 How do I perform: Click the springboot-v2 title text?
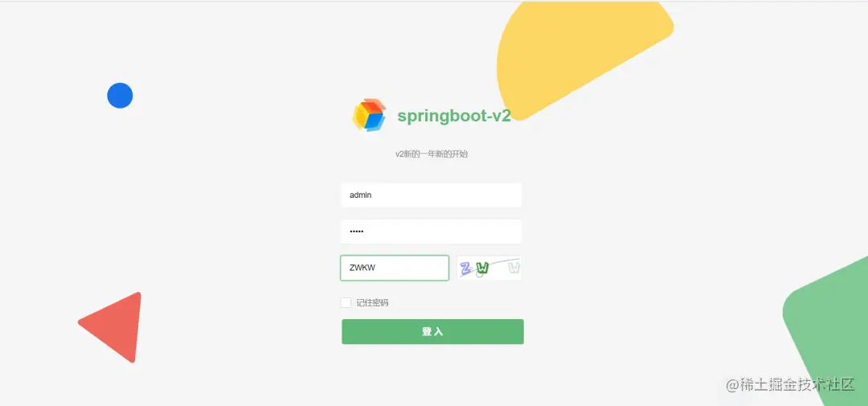[x=454, y=115]
